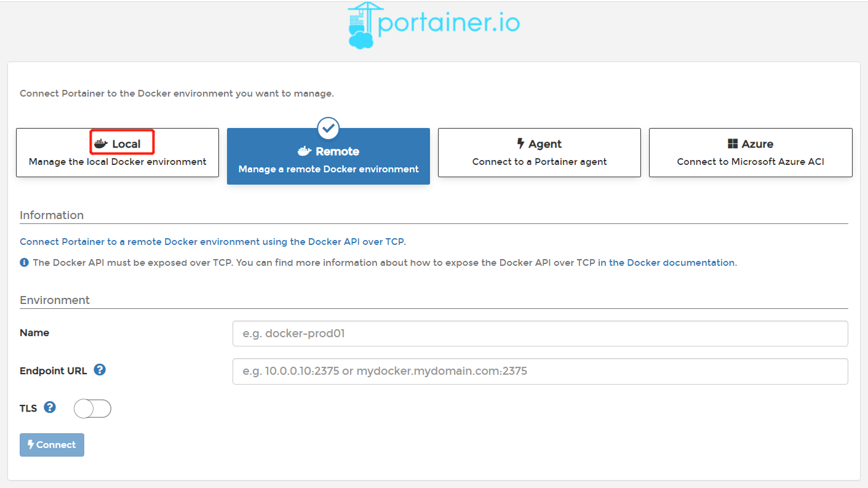
Task: Click the Docker whale icon beside Local
Action: pos(101,144)
